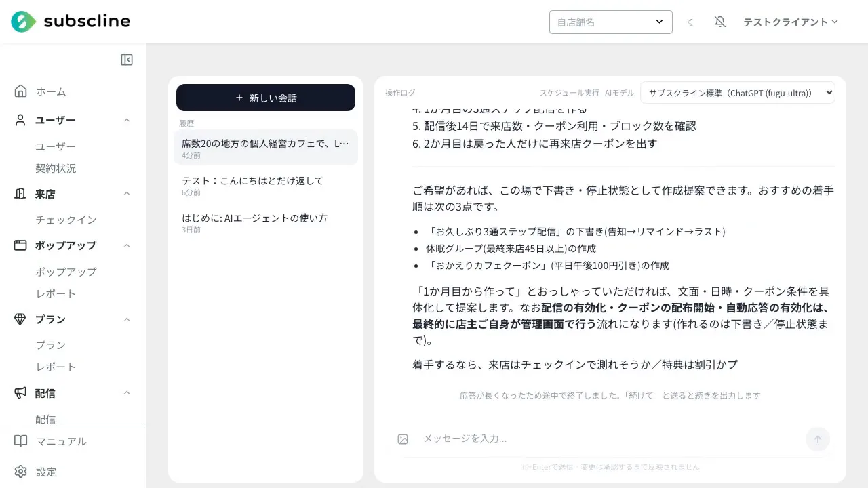Open レポート under ポップアップ
This screenshot has width=868, height=488.
point(56,293)
